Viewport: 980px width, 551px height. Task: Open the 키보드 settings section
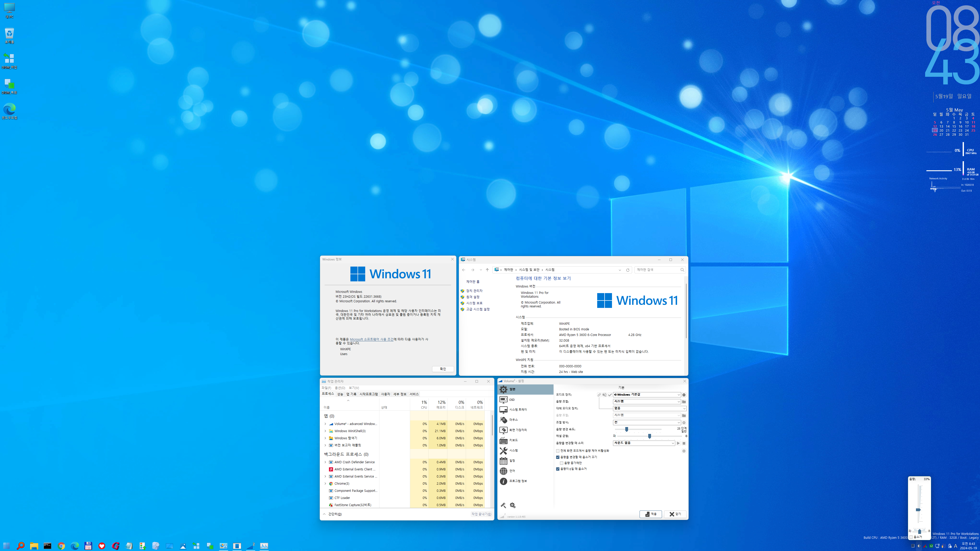coord(525,440)
